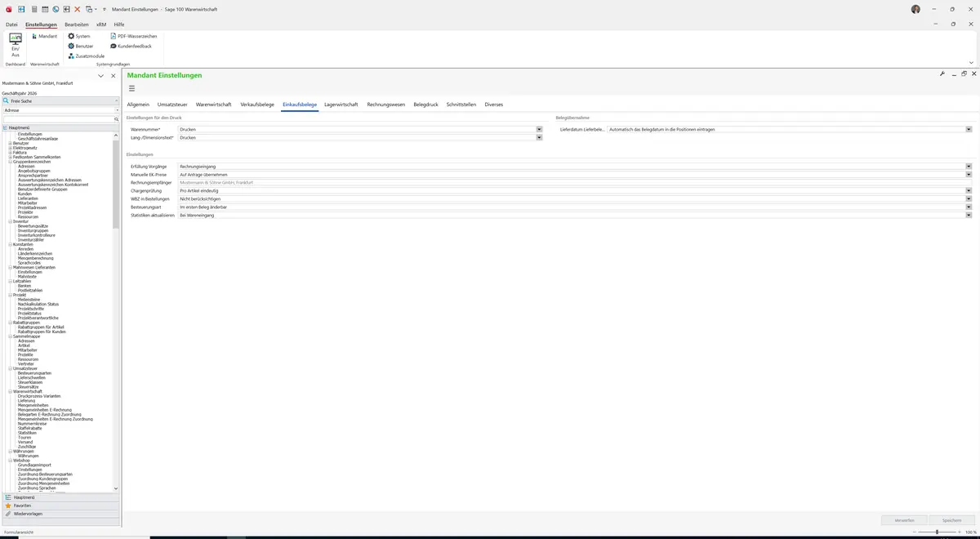Open Besteuerungsart dropdown
This screenshot has height=539, width=980.
[x=969, y=207]
